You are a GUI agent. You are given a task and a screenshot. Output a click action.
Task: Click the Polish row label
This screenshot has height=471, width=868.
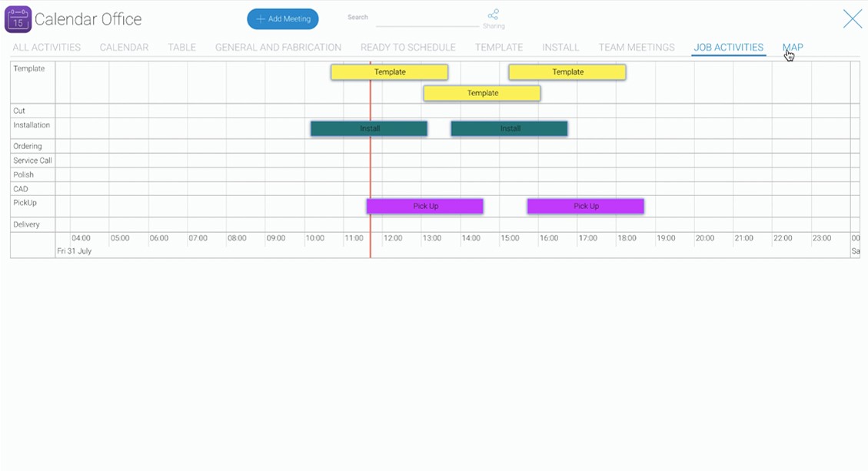pyautogui.click(x=24, y=174)
